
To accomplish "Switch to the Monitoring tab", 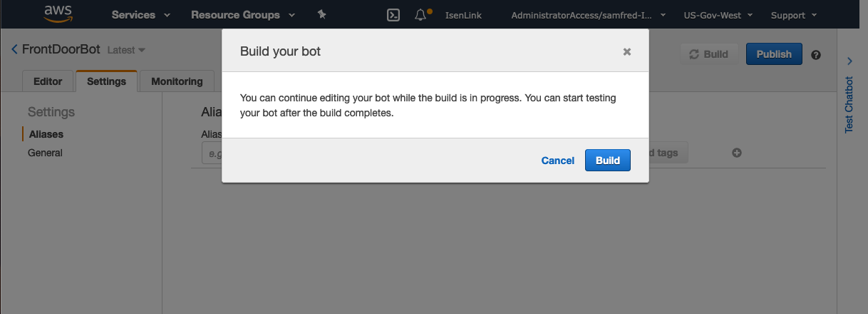I will tap(177, 81).
